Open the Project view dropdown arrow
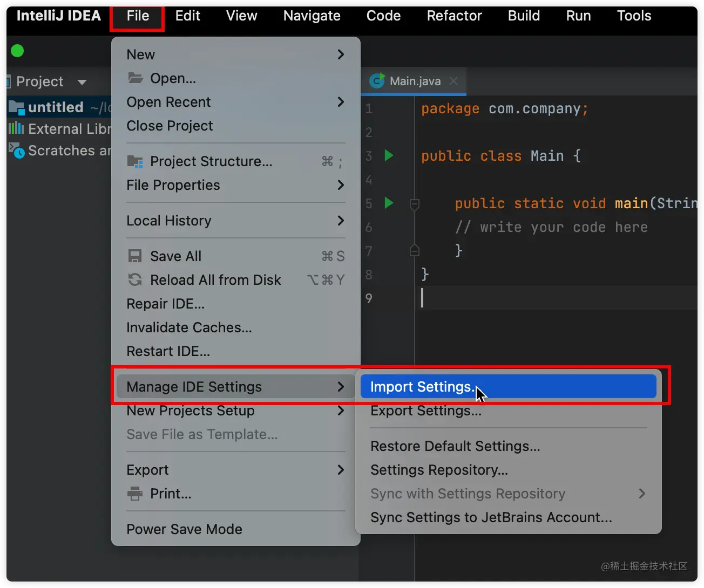Screen dimensions: 704x588 click(x=82, y=82)
